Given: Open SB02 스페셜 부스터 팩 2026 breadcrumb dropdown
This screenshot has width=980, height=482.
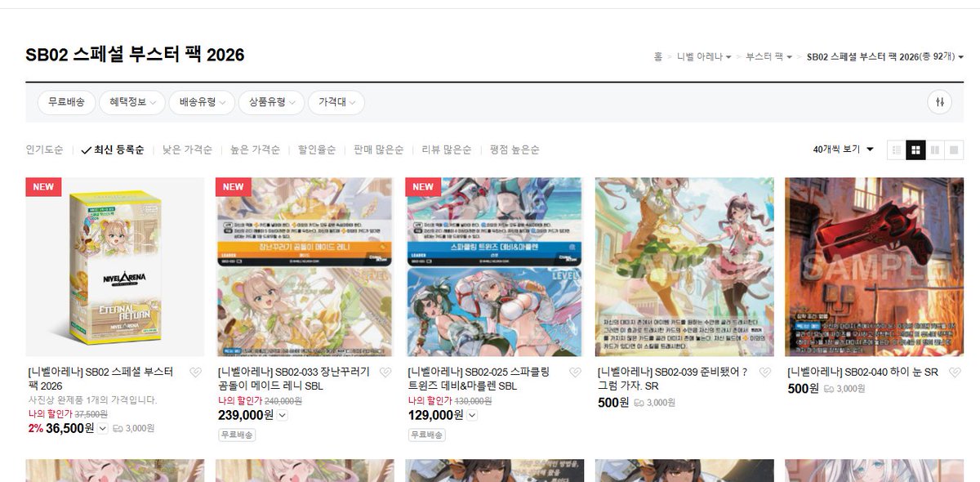Looking at the screenshot, I should pos(885,56).
